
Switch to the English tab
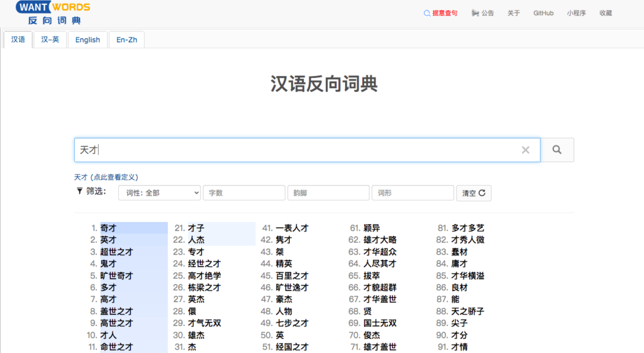click(87, 40)
